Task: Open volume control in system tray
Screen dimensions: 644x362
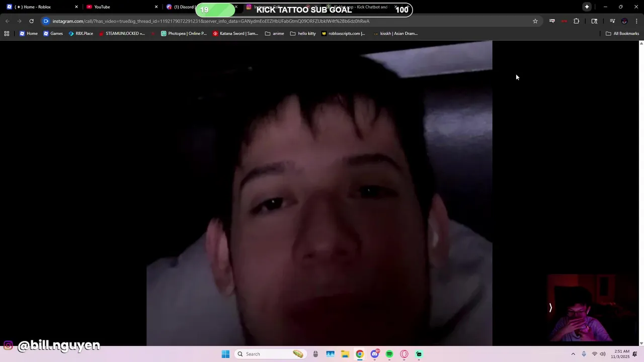Action: tap(603, 354)
